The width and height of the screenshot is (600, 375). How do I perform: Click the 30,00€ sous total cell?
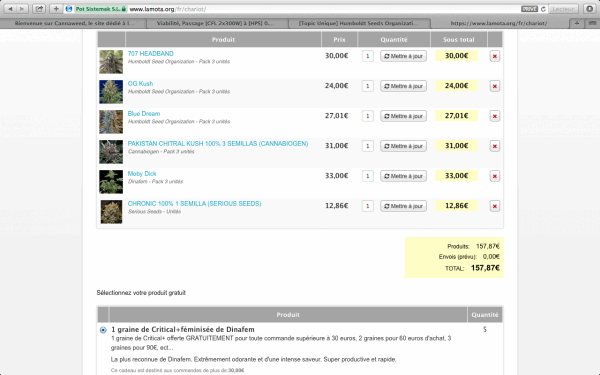coord(456,55)
